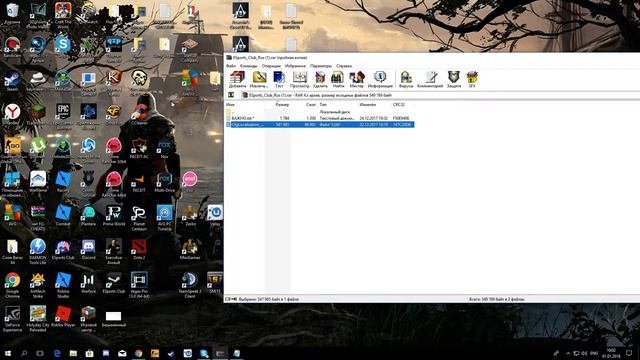
Task: Open the Справка menu
Action: (344, 66)
